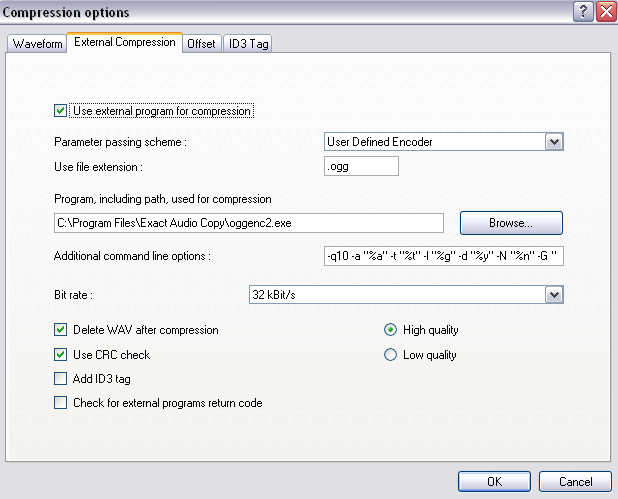Click the Parameter passing scheme label
This screenshot has width=618, height=499.
coord(120,142)
